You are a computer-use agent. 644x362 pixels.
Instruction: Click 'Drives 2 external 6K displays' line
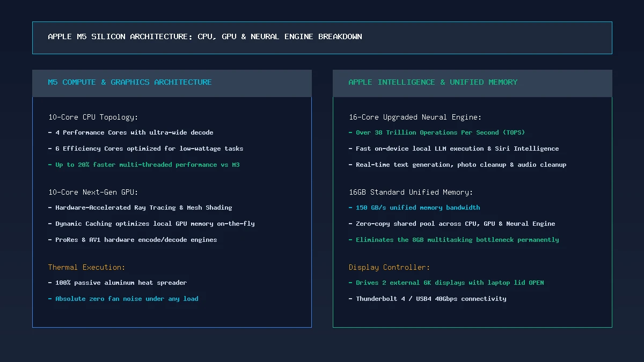pyautogui.click(x=446, y=283)
